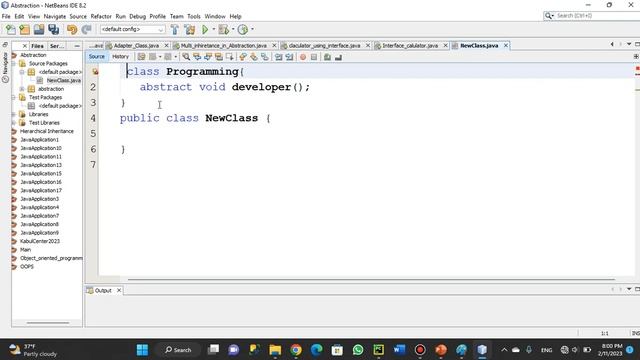Viewport: 640px width, 360px height.
Task: Expand the abstraction package node
Action: (x=22, y=89)
